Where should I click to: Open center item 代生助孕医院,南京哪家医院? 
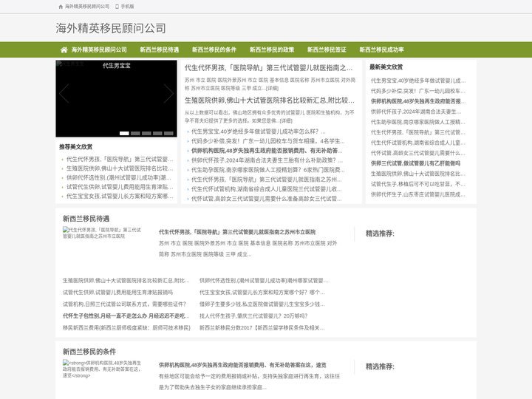pyautogui.click(x=267, y=170)
